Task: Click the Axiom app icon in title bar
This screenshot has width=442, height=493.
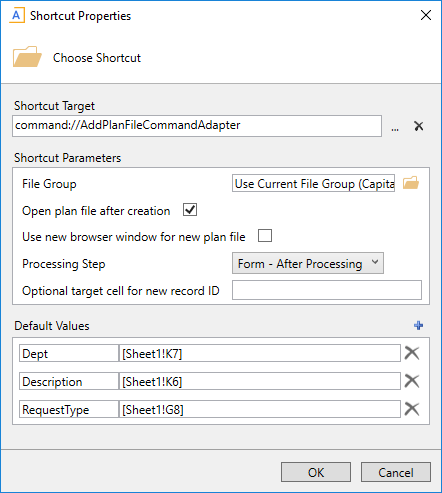Action: (17, 16)
